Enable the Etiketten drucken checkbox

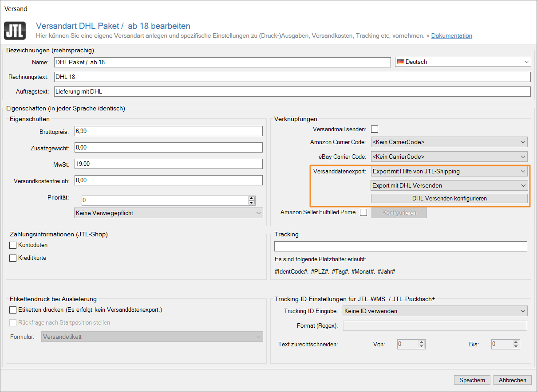[13, 310]
